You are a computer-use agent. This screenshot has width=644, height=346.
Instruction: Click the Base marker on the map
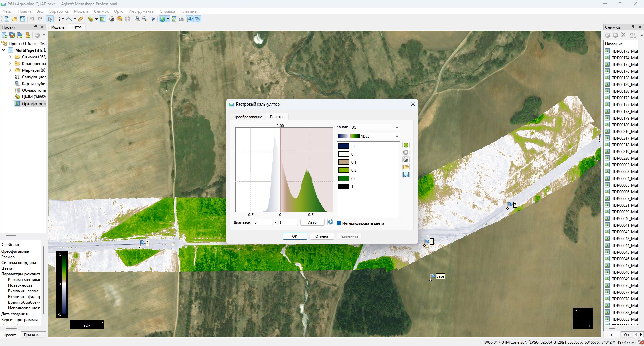(438, 277)
